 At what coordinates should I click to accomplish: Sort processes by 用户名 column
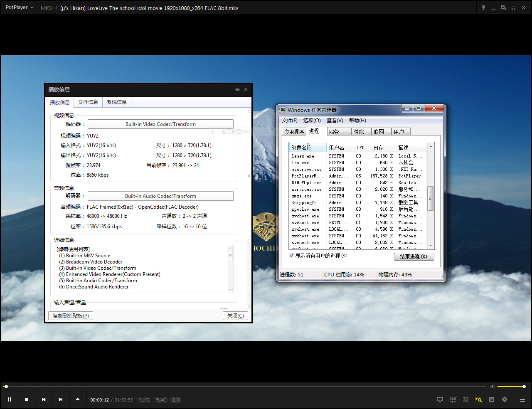point(340,148)
